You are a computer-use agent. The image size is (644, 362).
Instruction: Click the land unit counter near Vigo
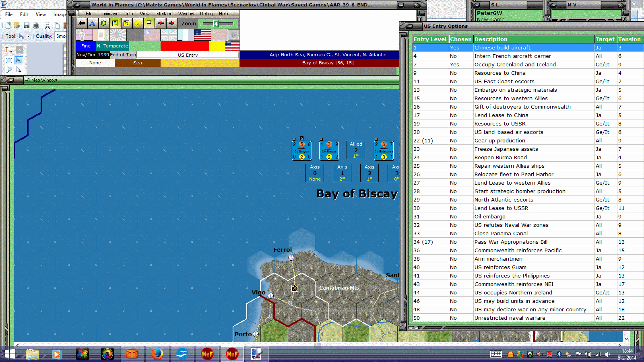[295, 288]
